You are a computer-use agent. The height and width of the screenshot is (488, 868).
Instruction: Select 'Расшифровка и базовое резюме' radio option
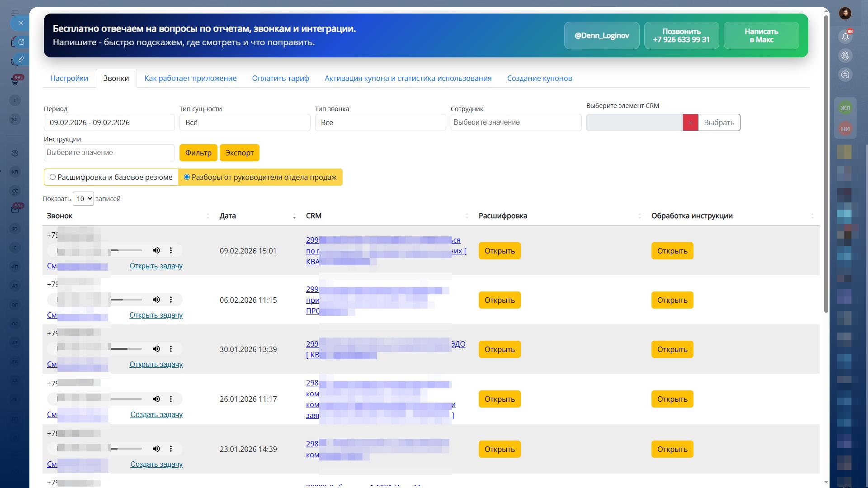[x=53, y=177]
